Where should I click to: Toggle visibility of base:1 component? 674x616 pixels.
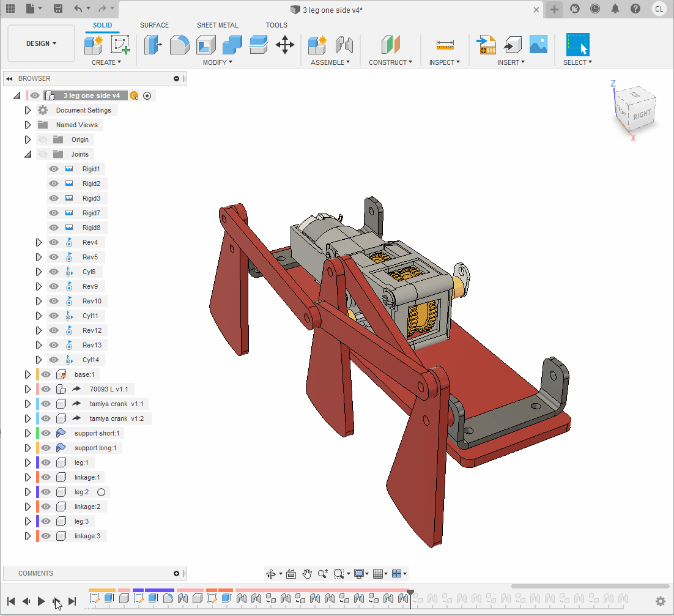pos(46,374)
